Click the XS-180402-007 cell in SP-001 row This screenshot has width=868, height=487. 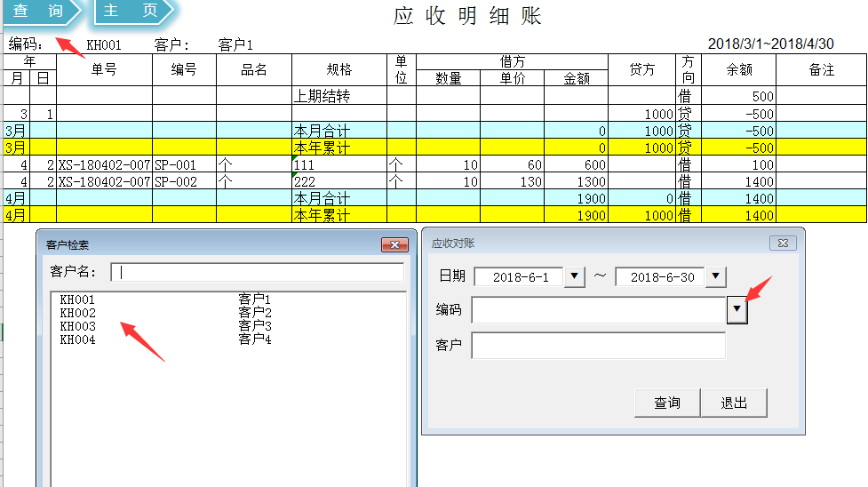(104, 164)
